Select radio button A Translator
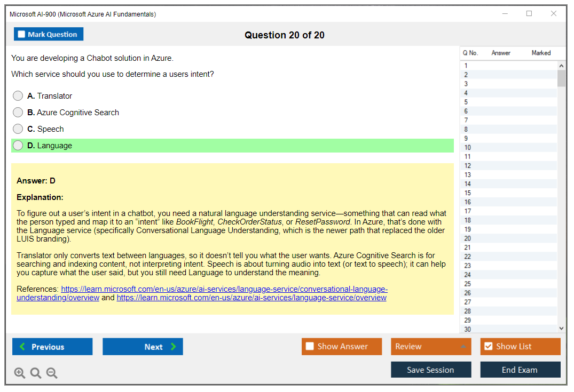 click(x=18, y=96)
